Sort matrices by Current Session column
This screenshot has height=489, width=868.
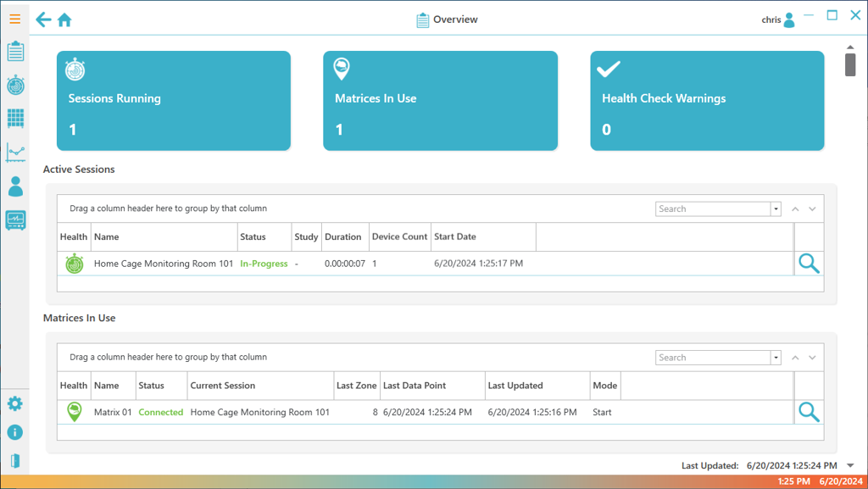pos(260,386)
